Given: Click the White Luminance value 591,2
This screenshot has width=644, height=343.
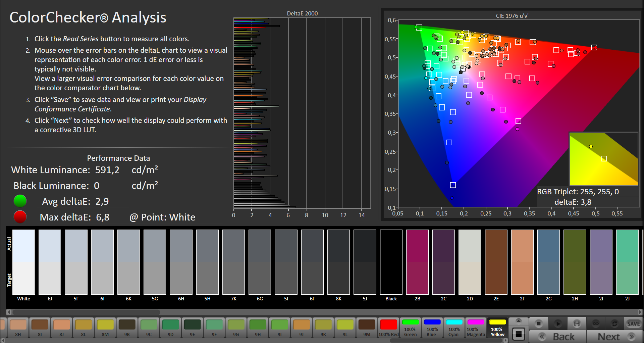Looking at the screenshot, I should pyautogui.click(x=107, y=170).
